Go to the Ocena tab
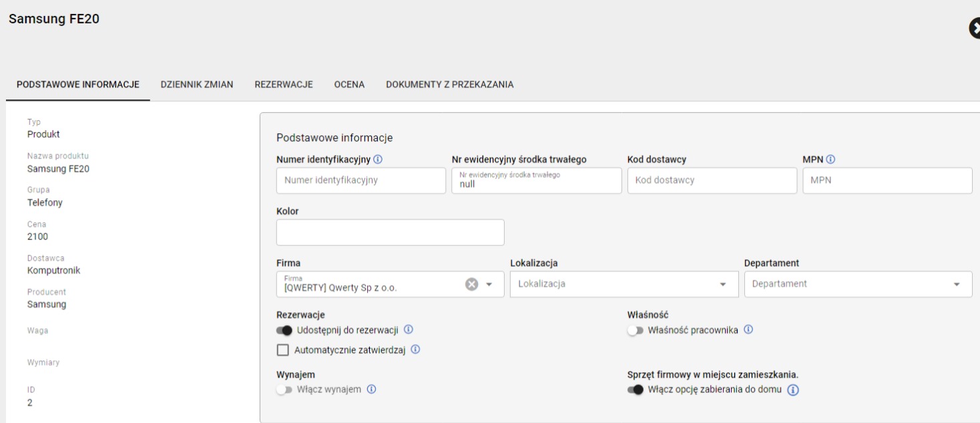The height and width of the screenshot is (423, 980). [x=349, y=85]
